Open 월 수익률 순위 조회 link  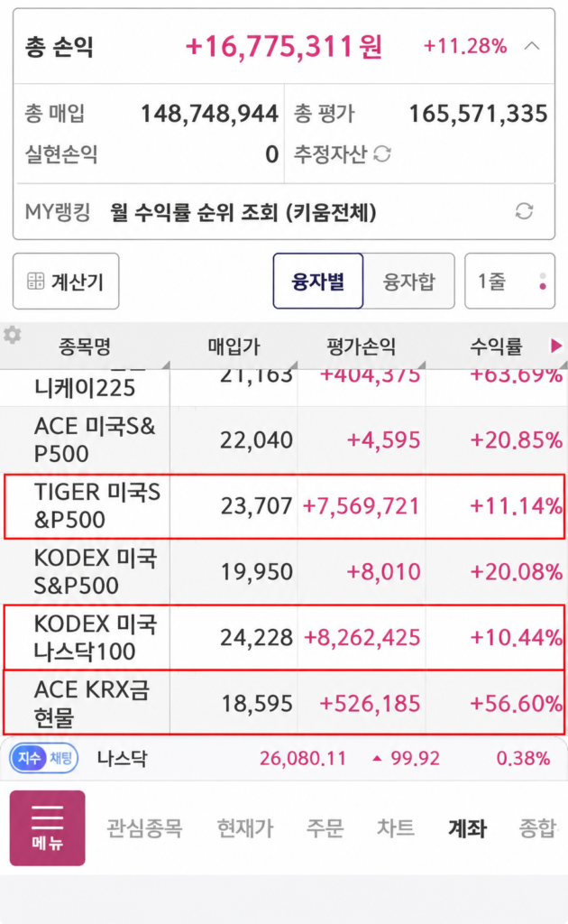pyautogui.click(x=243, y=212)
